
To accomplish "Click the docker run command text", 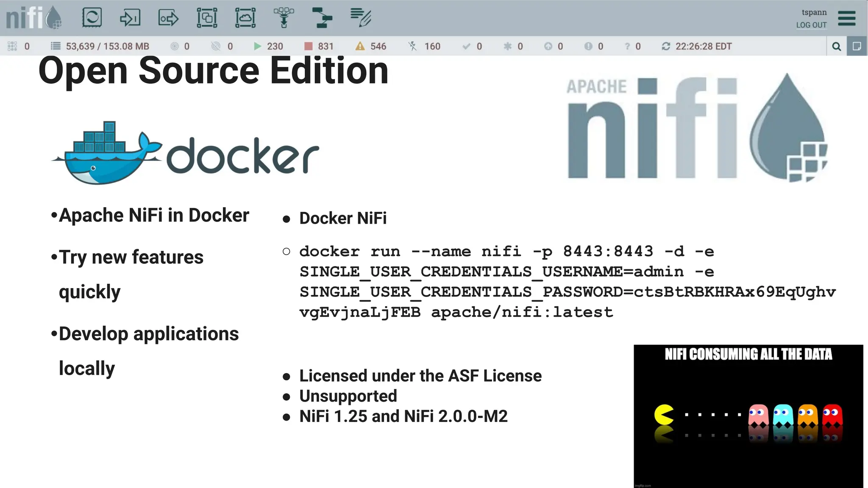I will click(568, 282).
